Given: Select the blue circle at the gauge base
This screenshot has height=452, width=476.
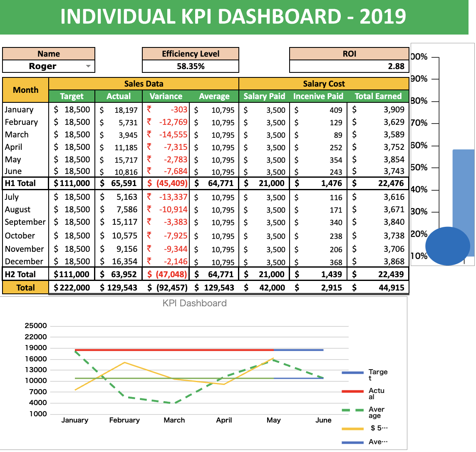Looking at the screenshot, I should point(447,246).
